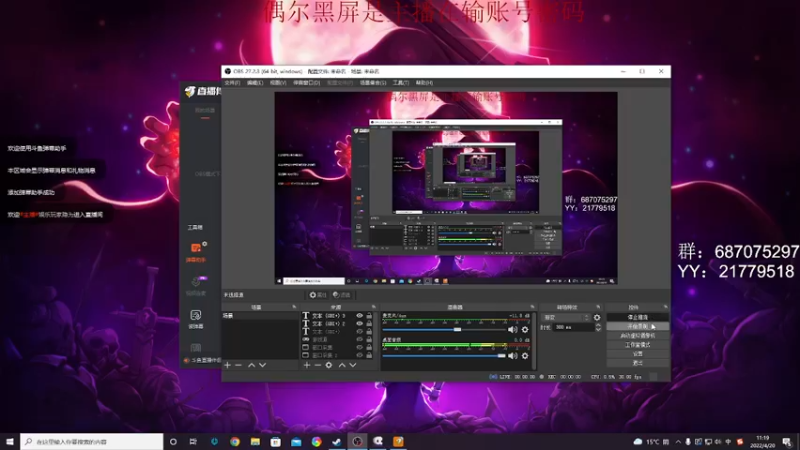Undock the sources panel via header icon
This screenshot has height=450, width=800.
373,307
